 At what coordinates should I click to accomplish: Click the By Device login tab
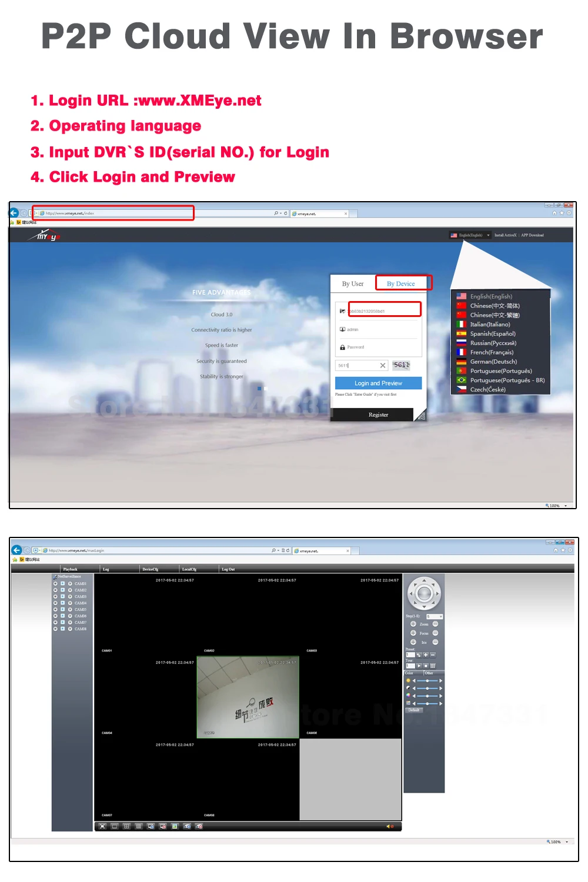[401, 283]
